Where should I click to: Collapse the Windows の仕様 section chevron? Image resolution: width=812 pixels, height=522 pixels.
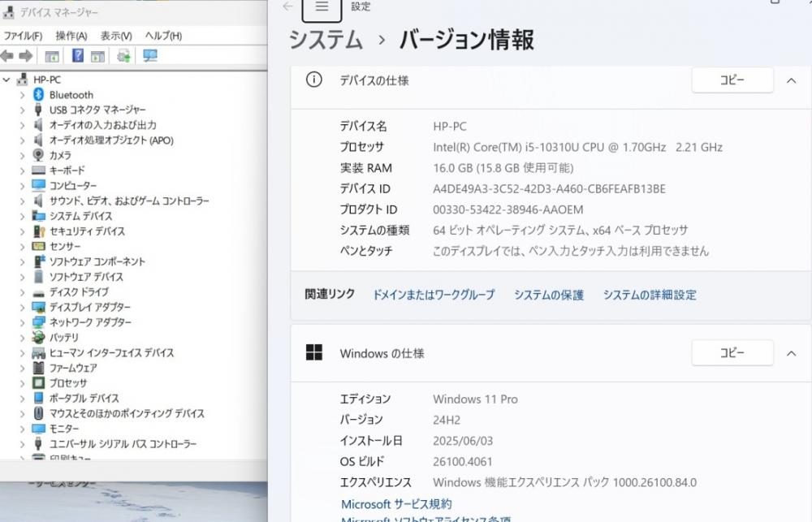click(791, 353)
